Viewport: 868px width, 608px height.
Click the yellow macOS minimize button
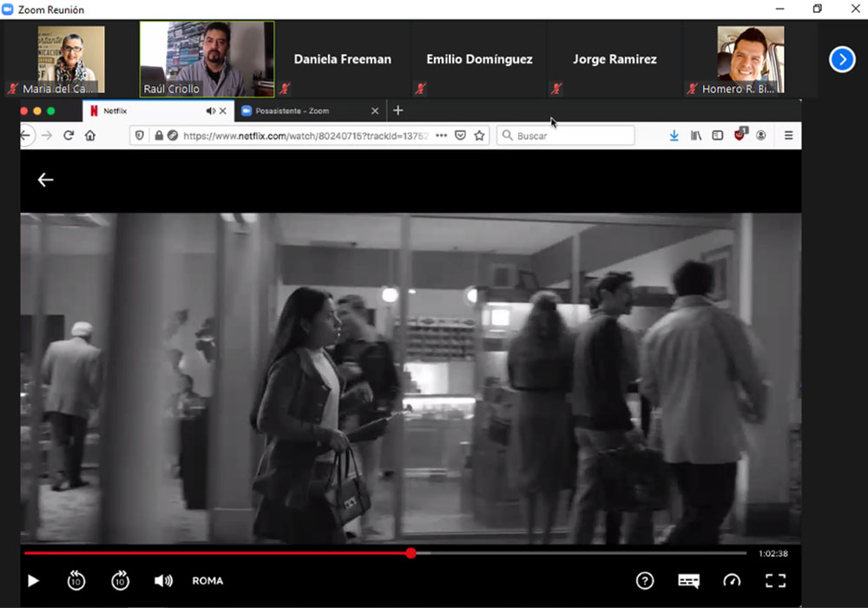[x=37, y=111]
